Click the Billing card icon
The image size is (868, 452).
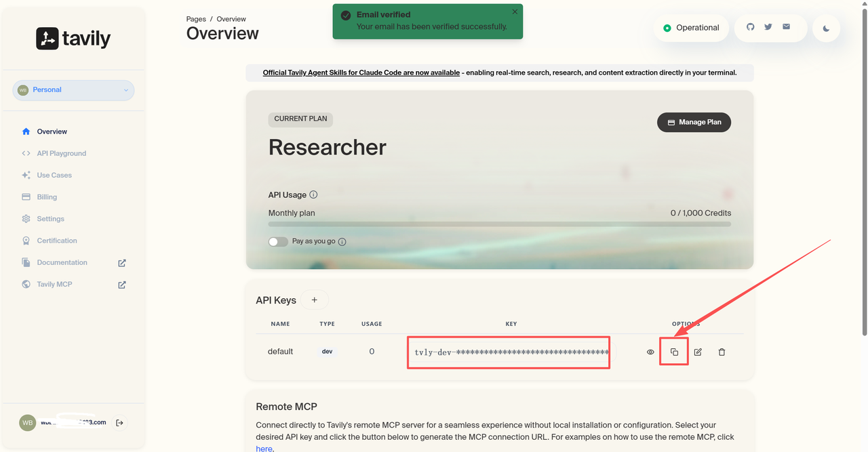(x=26, y=197)
